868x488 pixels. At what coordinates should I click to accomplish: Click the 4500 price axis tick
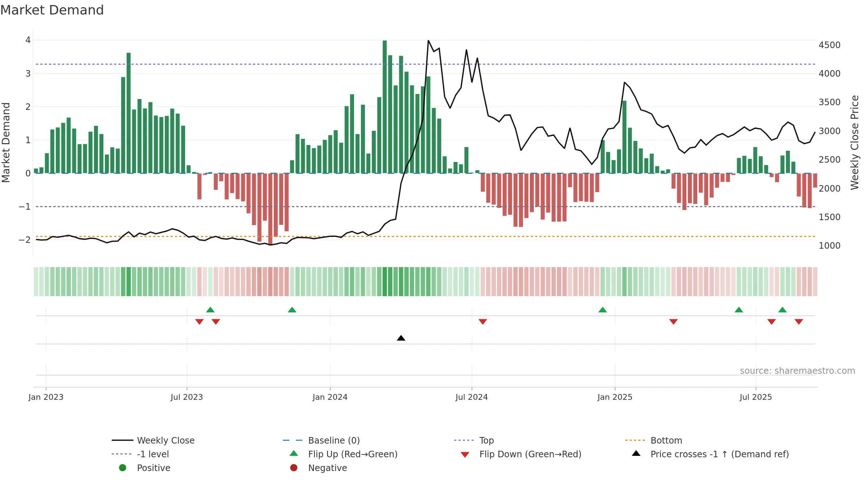830,45
